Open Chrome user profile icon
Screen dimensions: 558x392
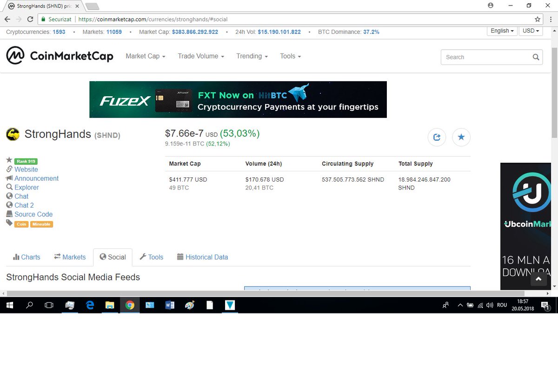pyautogui.click(x=491, y=5)
